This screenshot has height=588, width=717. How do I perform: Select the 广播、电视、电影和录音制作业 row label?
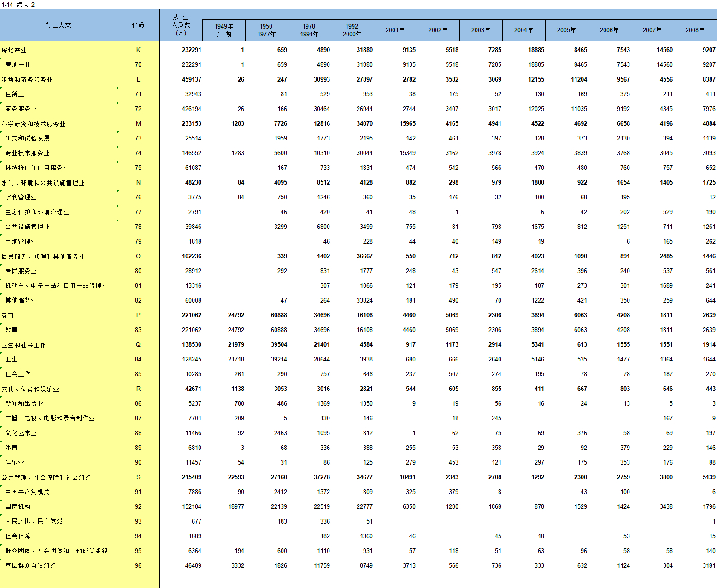point(50,419)
